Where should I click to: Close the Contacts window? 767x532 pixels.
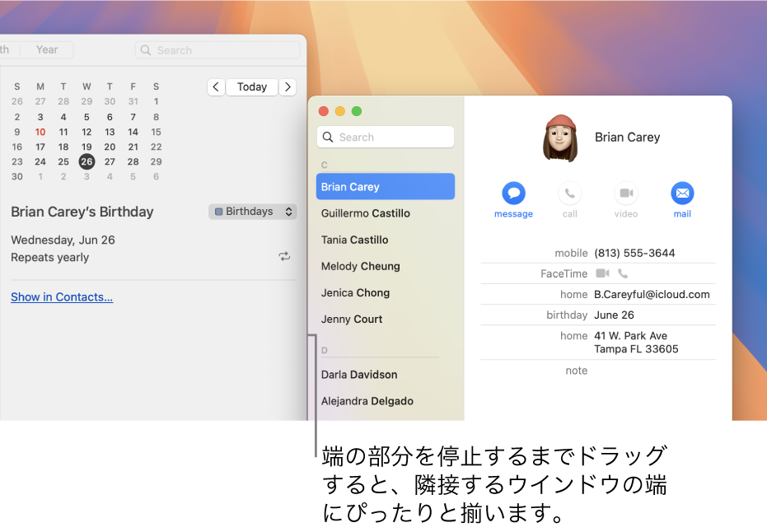(x=323, y=111)
